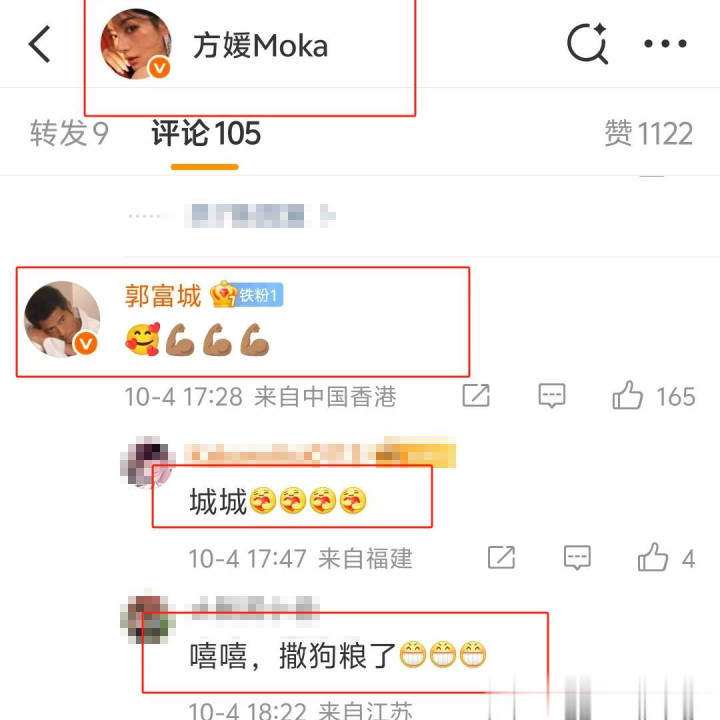Screen dimensions: 720x720
Task: Tap the 郭富城 username link
Action: click(x=163, y=295)
